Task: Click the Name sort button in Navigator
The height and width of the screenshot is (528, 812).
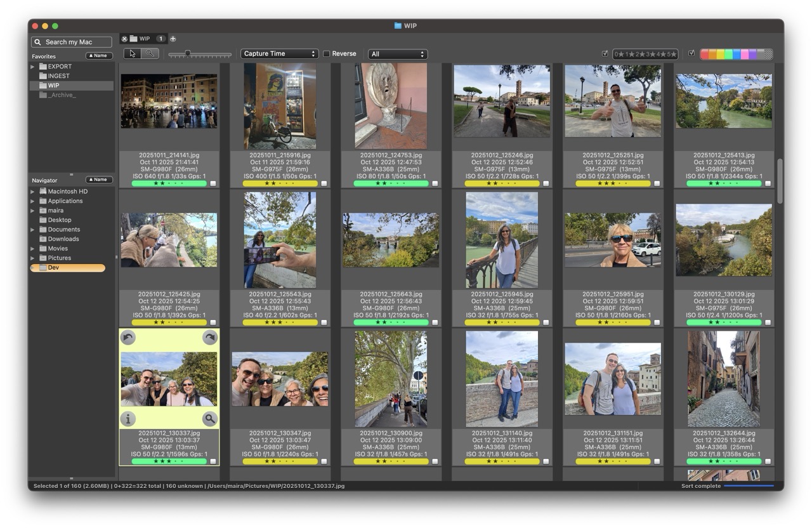Action: tap(99, 180)
